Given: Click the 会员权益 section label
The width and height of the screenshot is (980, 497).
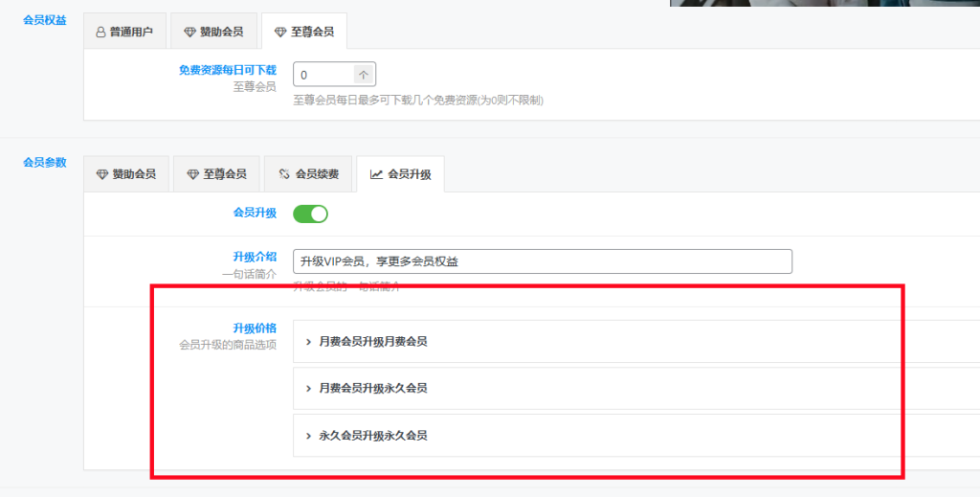Looking at the screenshot, I should click(x=45, y=20).
